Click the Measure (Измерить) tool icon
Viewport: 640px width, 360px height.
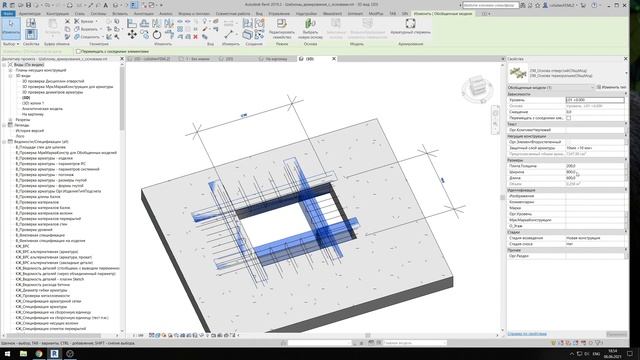click(229, 34)
